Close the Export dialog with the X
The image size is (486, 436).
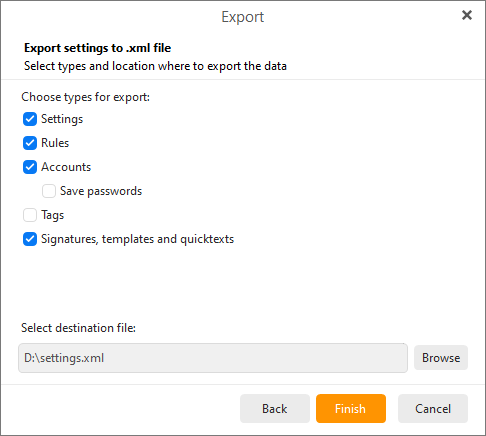pyautogui.click(x=467, y=15)
